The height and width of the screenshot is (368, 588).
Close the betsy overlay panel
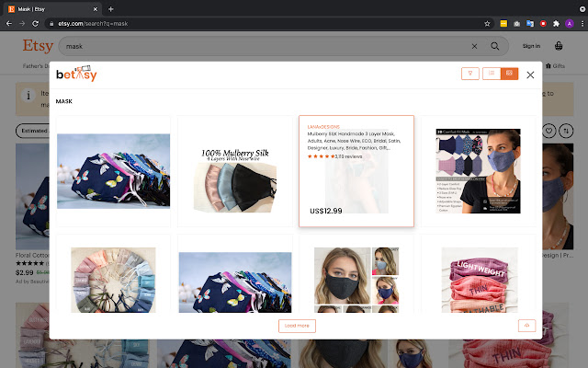(530, 75)
